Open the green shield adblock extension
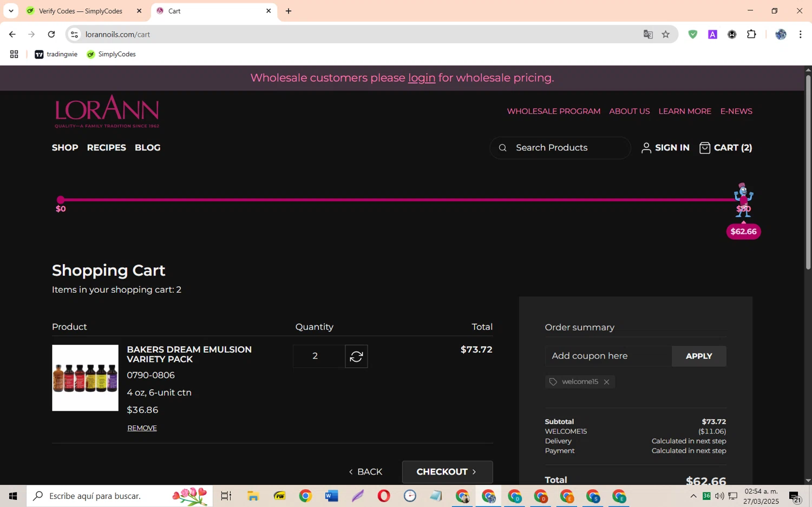 point(692,35)
